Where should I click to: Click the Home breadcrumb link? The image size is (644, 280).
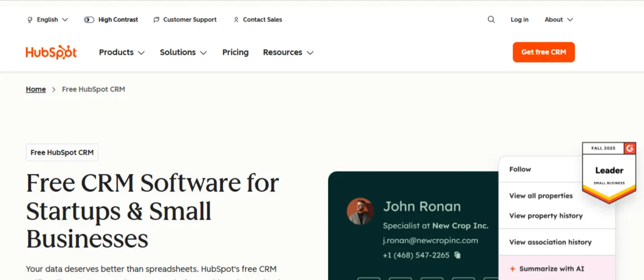(36, 89)
